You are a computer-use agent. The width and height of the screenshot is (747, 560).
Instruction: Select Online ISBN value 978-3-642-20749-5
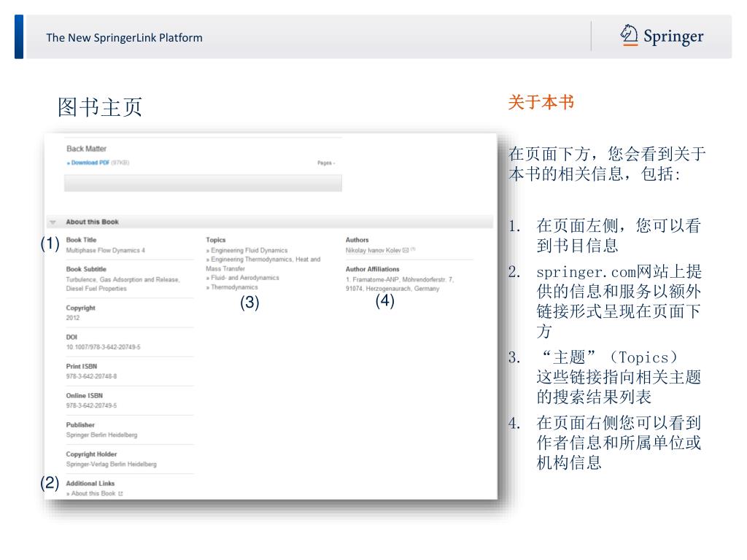91,405
